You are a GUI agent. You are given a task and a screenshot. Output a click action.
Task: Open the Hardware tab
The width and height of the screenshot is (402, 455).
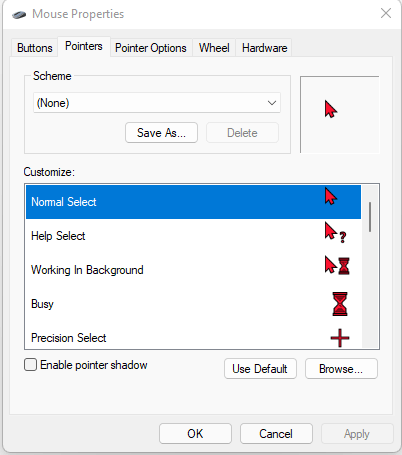[x=264, y=48]
